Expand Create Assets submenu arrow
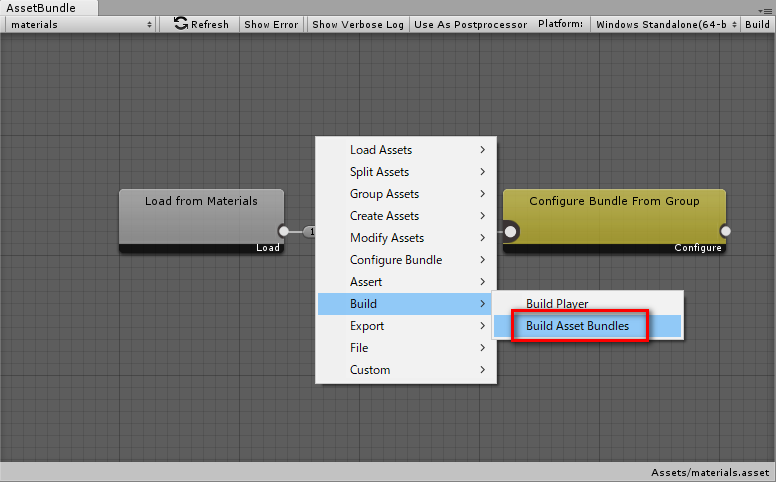 point(483,216)
